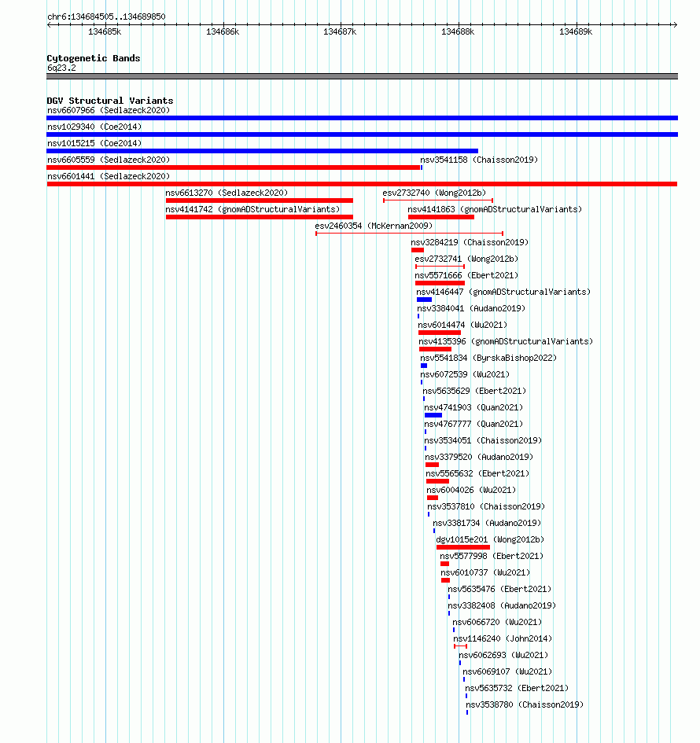Click nsv5635732 (Ebert2021) label

click(x=517, y=688)
